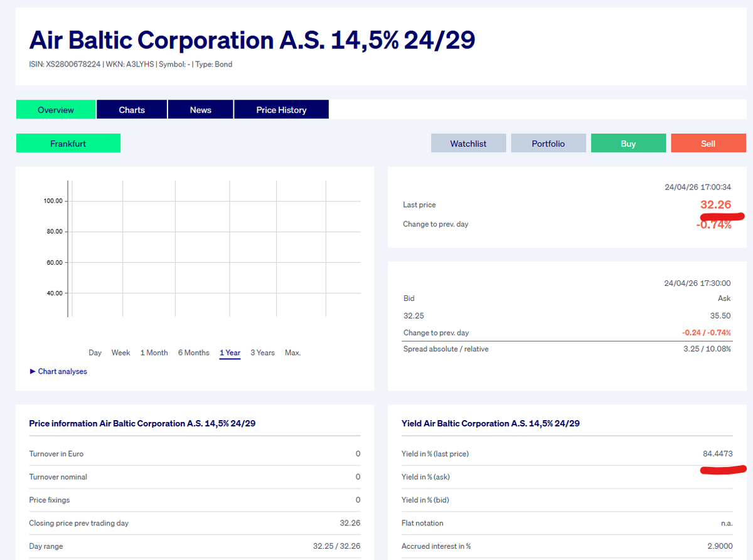Open the Price History tab

281,110
